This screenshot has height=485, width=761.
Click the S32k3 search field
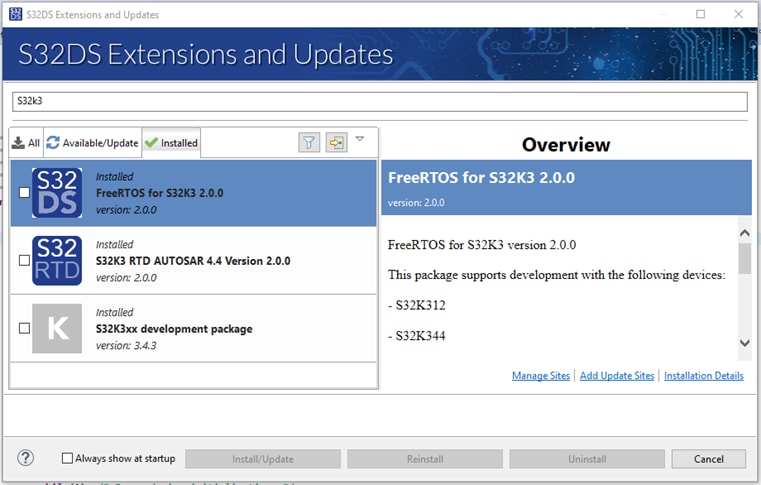click(x=379, y=102)
